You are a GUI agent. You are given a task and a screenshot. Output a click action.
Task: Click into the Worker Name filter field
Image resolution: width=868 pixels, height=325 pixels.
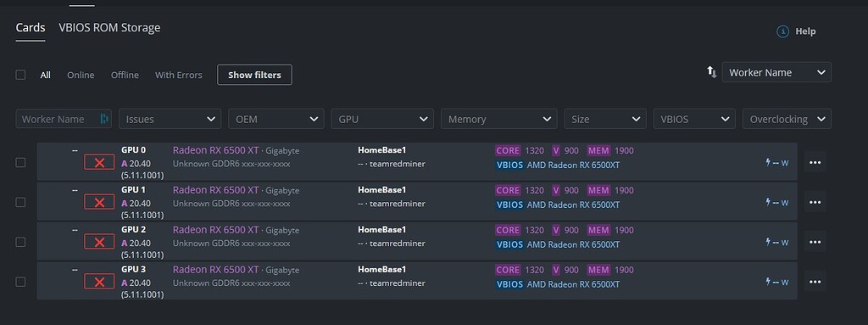(x=64, y=119)
